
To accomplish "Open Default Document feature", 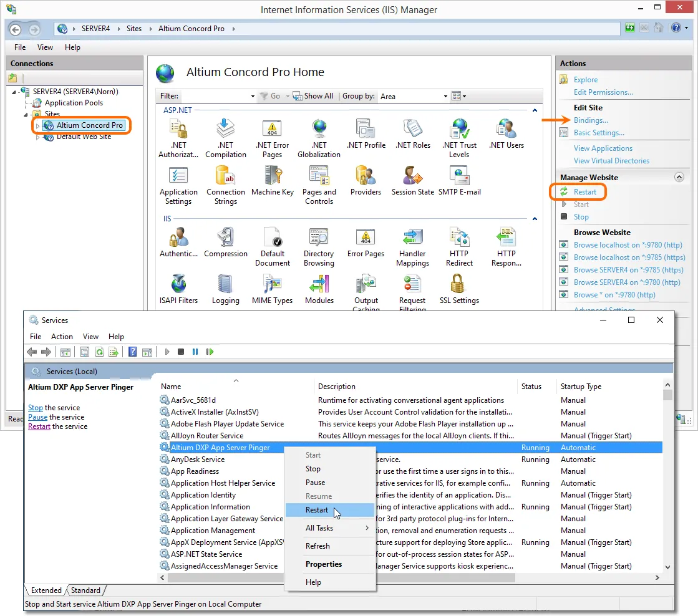I will click(x=273, y=246).
